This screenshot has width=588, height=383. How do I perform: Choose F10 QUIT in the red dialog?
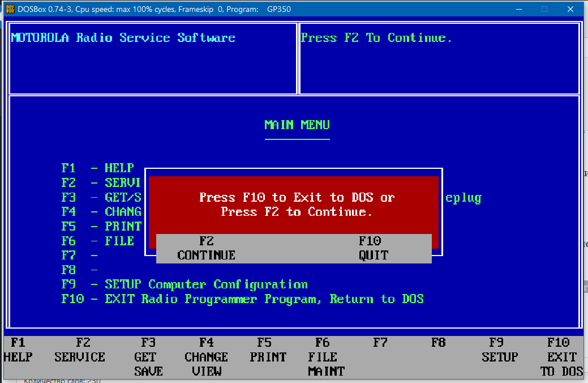click(373, 248)
